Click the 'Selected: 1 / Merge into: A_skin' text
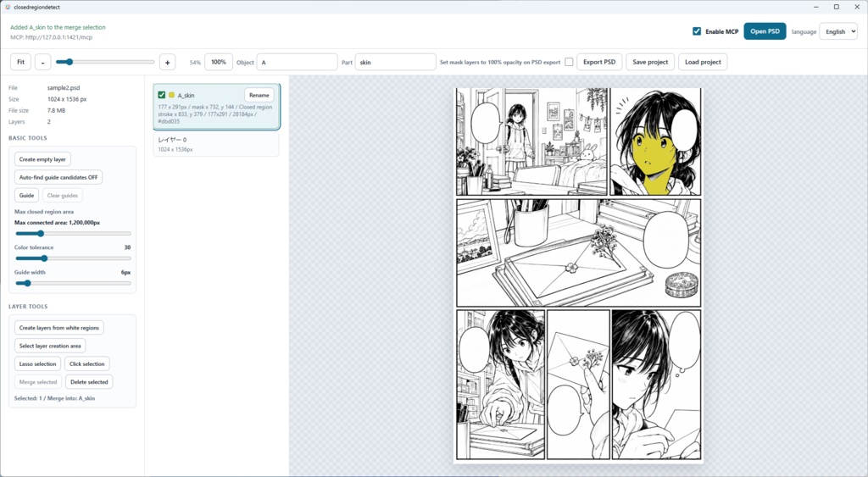 (x=54, y=398)
